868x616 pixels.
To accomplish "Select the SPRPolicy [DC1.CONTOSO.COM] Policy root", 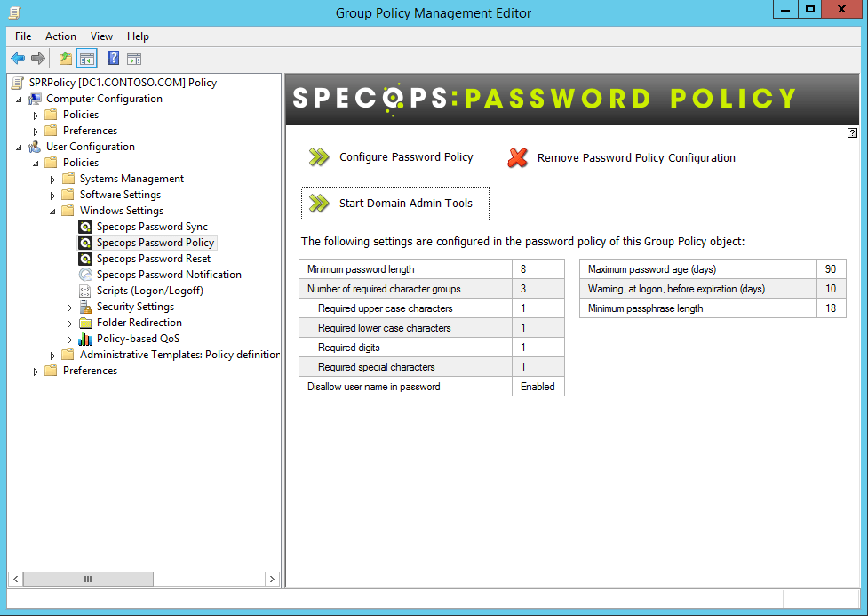I will coord(123,83).
